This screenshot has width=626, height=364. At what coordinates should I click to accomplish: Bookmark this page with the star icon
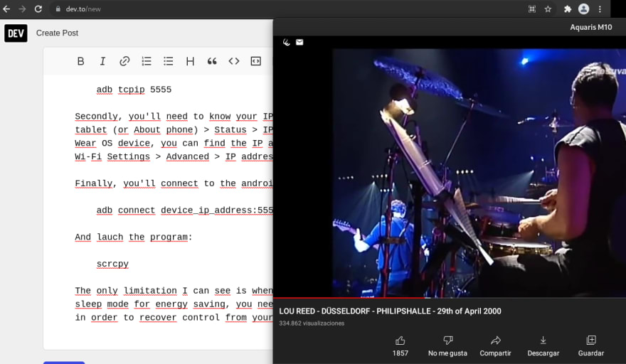tap(548, 9)
